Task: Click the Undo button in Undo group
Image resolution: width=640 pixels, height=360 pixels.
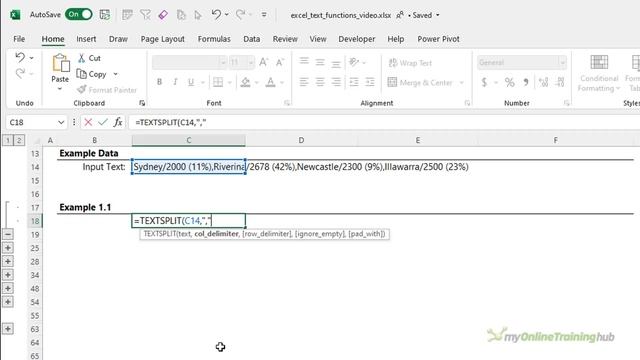Action: point(20,58)
